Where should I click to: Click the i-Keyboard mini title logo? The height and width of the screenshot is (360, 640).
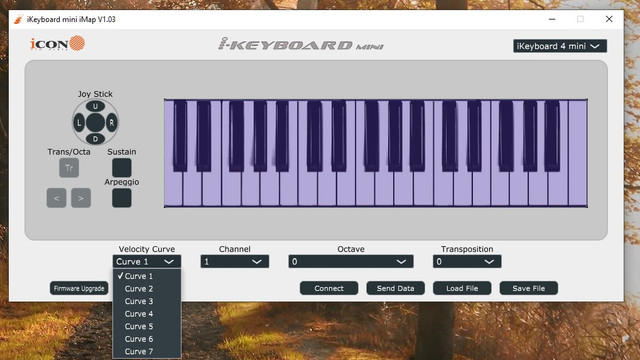click(x=301, y=44)
